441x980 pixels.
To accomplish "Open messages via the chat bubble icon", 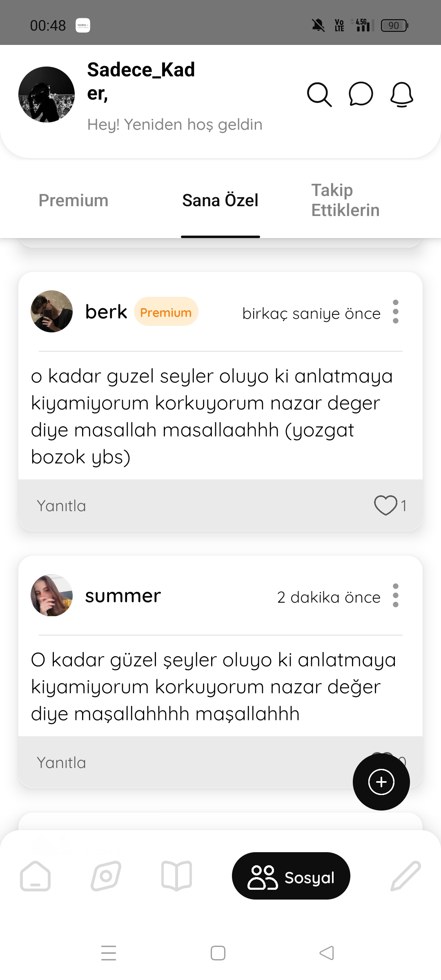I will [361, 94].
